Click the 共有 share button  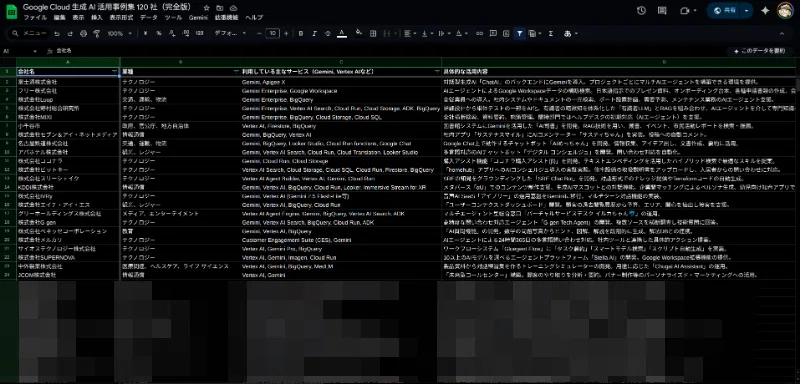tap(724, 11)
